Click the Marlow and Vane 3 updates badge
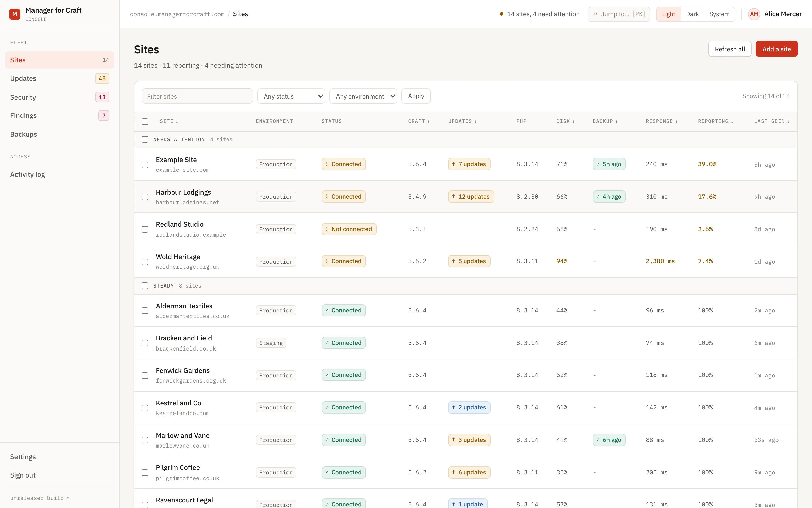Viewport: 812px width, 508px height. (x=469, y=440)
